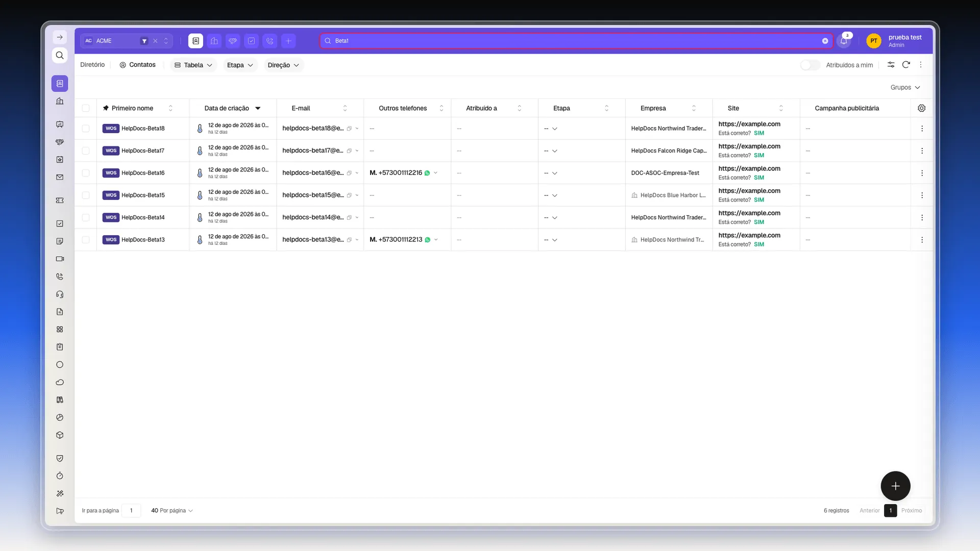Select the Contatos tab
Viewport: 980px width, 551px height.
click(x=137, y=65)
